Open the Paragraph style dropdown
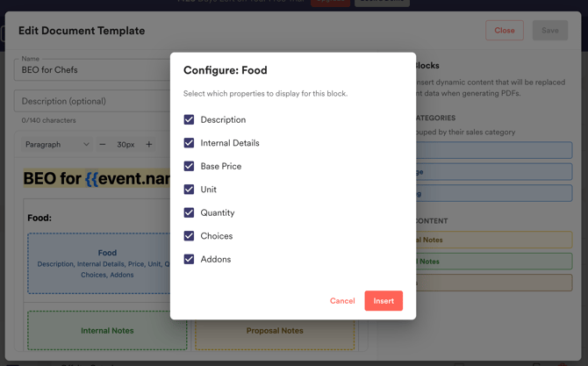 point(57,145)
